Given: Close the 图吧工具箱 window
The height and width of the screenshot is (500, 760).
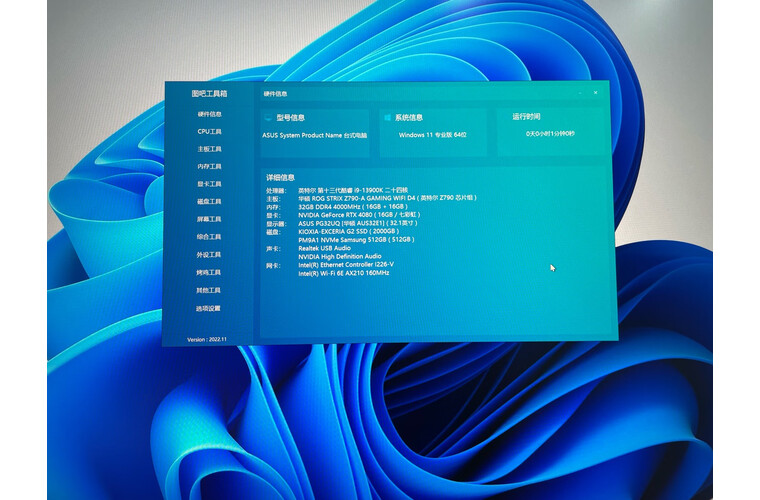Looking at the screenshot, I should pyautogui.click(x=595, y=93).
